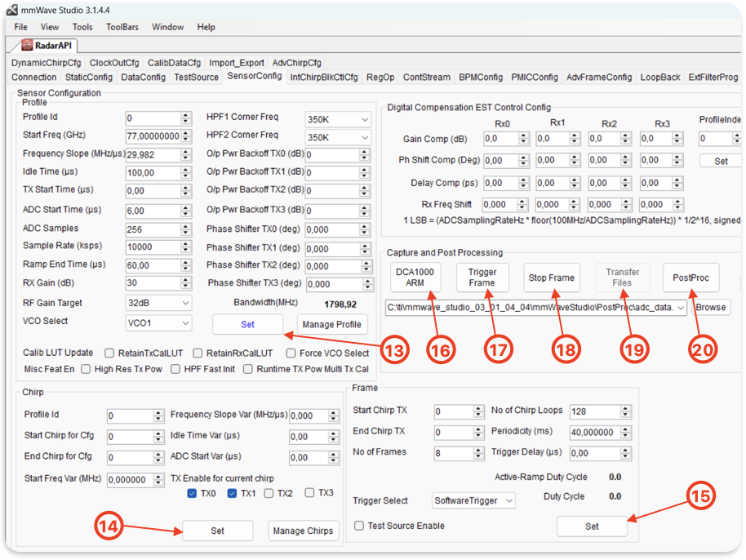Click the mmWave Studio title bar icon
The height and width of the screenshot is (560, 746).
pyautogui.click(x=12, y=10)
